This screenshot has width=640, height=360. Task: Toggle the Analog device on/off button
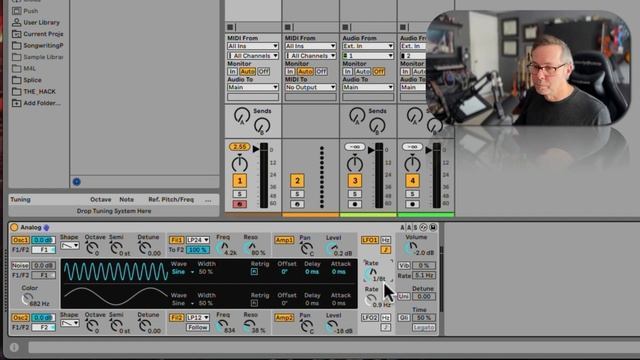pyautogui.click(x=14, y=227)
